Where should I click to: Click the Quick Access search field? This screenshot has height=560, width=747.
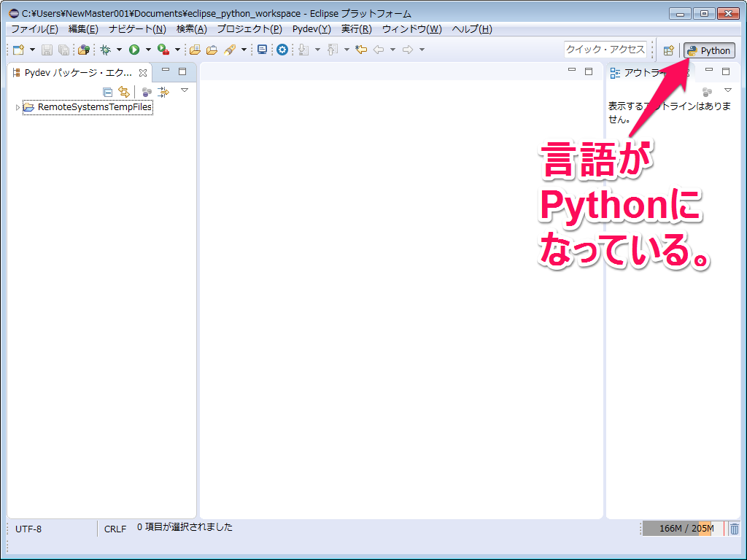pyautogui.click(x=605, y=50)
